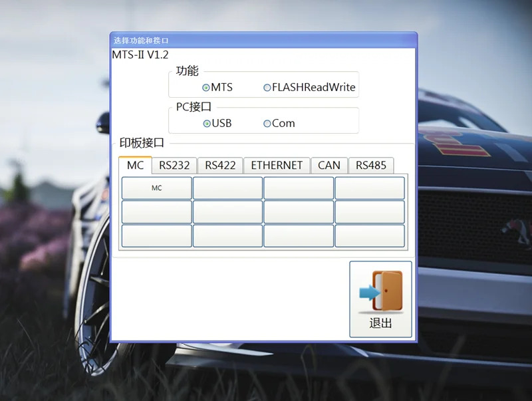Click the third button in top row

pyautogui.click(x=299, y=188)
